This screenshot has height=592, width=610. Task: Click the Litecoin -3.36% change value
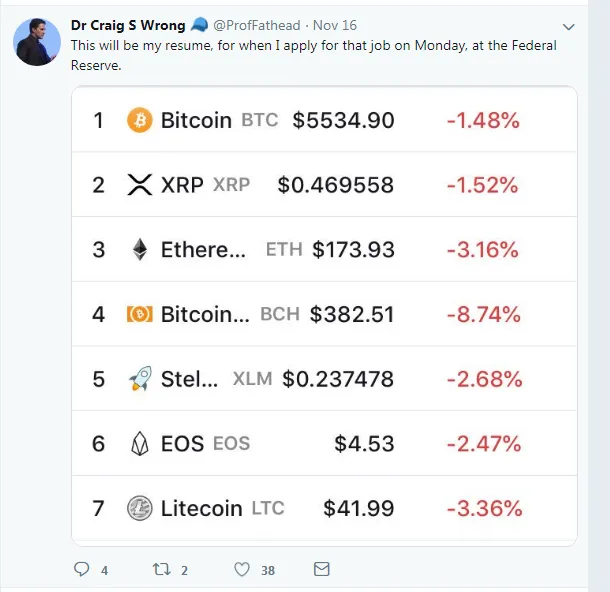coord(484,508)
